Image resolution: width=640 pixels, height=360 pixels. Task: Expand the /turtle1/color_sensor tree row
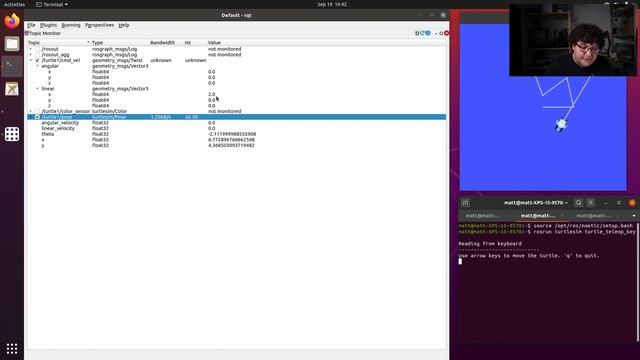[x=31, y=111]
